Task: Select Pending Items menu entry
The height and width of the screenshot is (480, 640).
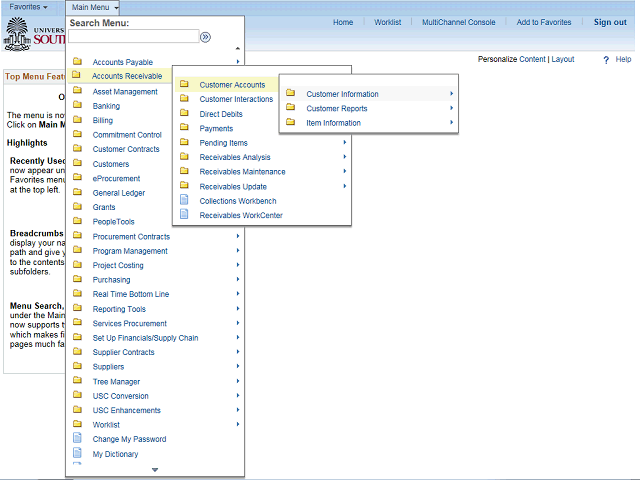Action: (223, 143)
